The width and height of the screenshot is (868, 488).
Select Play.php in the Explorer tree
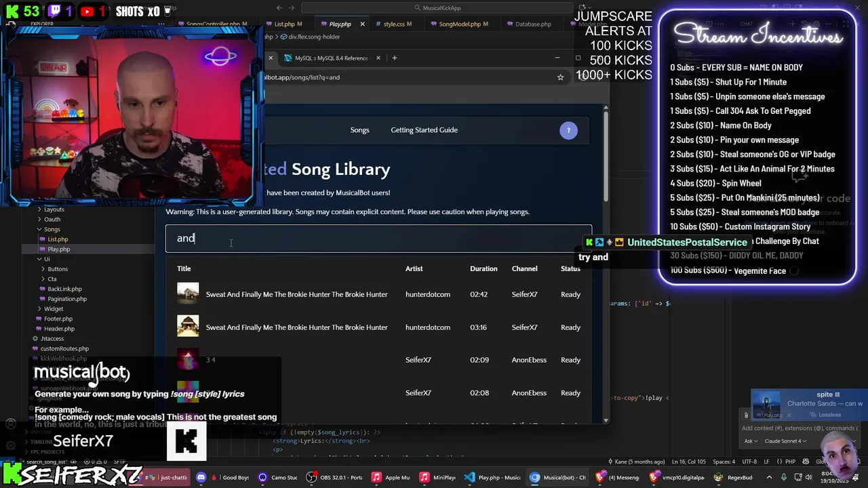[x=58, y=249]
